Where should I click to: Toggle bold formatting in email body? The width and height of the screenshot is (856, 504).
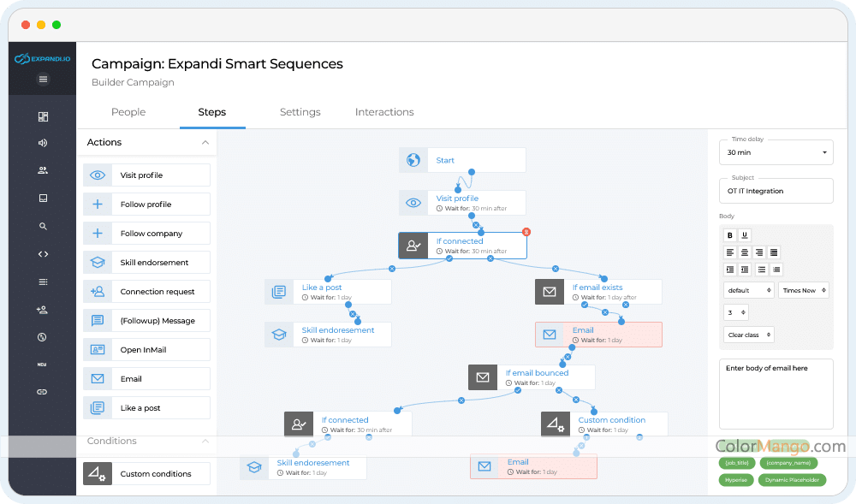click(x=730, y=235)
